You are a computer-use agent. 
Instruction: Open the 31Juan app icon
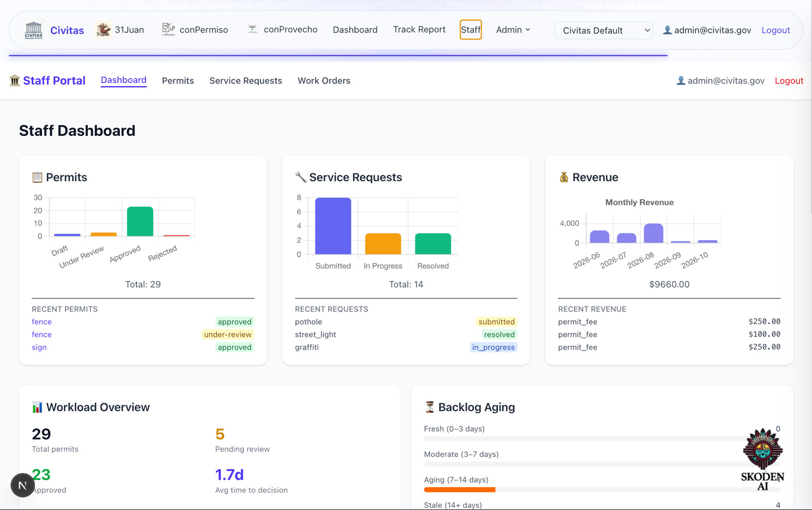104,29
